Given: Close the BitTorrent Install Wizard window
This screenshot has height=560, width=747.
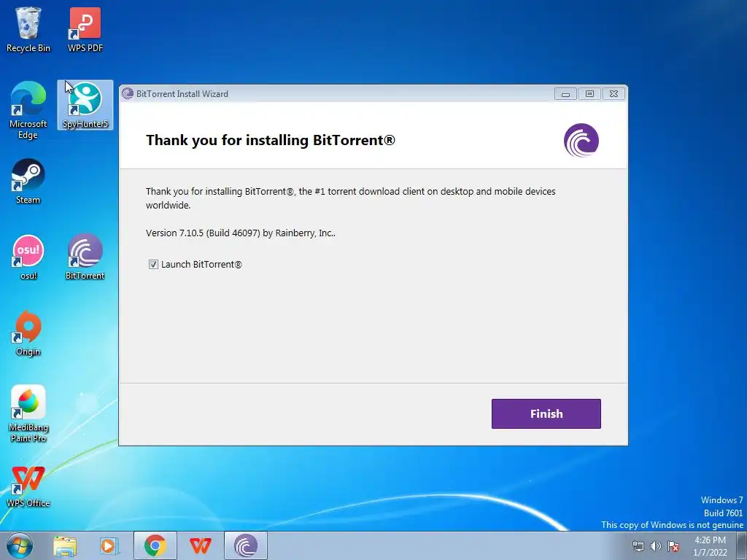Looking at the screenshot, I should (614, 94).
